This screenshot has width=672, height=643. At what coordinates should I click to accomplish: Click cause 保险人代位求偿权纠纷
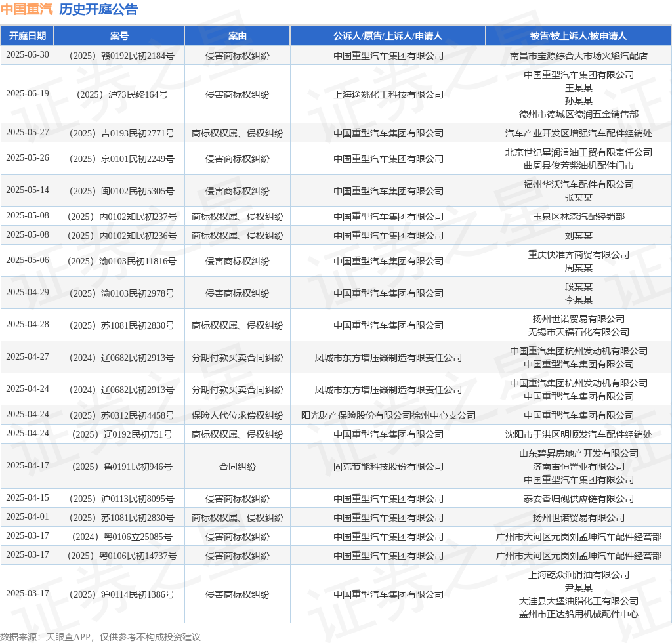(238, 415)
